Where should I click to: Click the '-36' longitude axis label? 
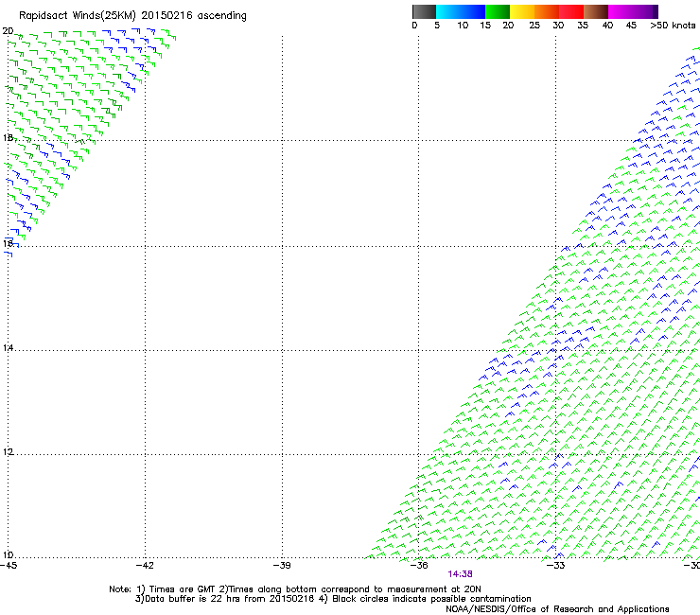point(419,566)
